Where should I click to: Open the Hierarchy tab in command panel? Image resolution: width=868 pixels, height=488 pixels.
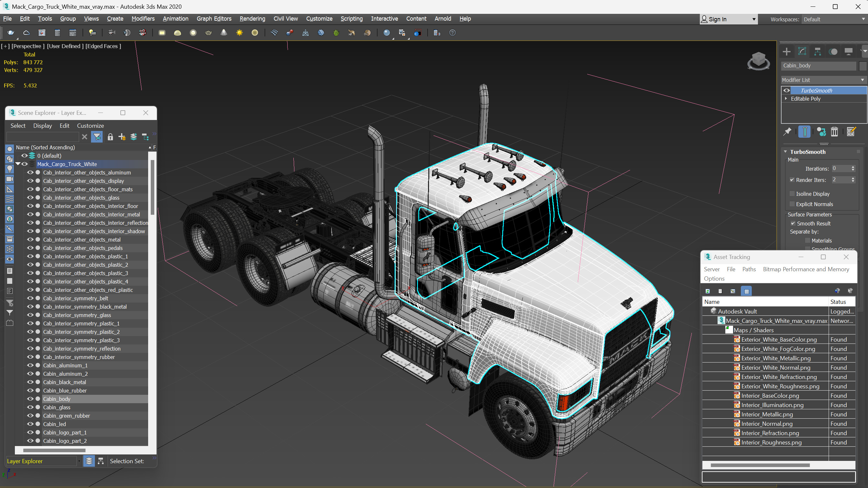coord(817,52)
